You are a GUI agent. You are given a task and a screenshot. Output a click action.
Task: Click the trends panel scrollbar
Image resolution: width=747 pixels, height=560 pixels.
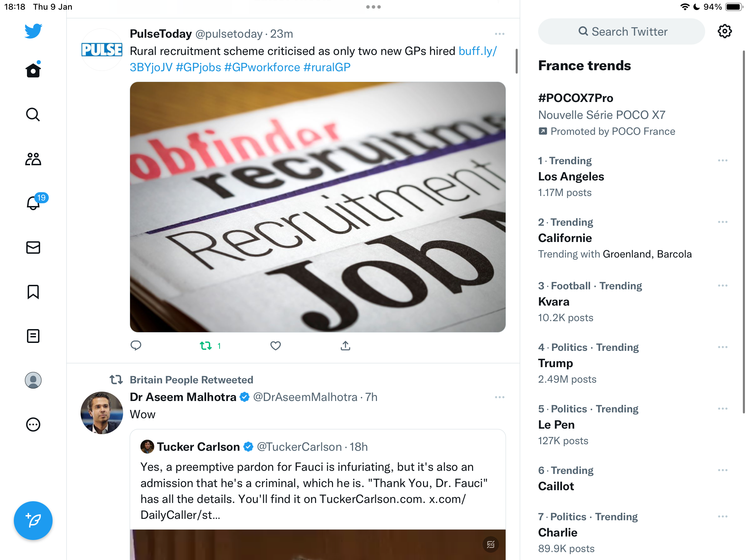click(x=744, y=232)
